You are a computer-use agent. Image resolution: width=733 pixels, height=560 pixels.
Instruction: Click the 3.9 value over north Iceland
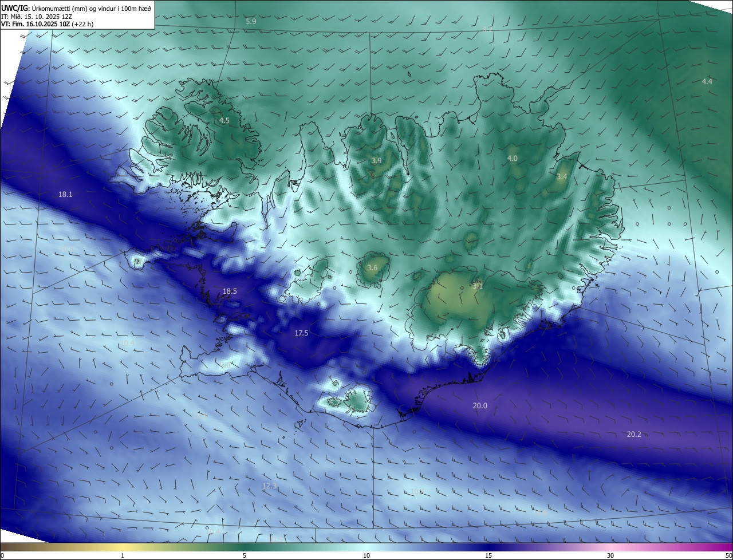[376, 161]
